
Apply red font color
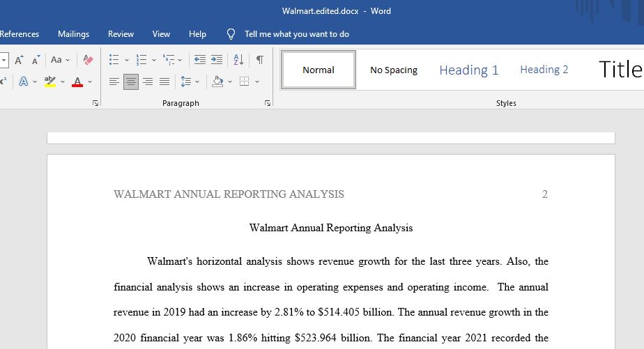[x=77, y=82]
